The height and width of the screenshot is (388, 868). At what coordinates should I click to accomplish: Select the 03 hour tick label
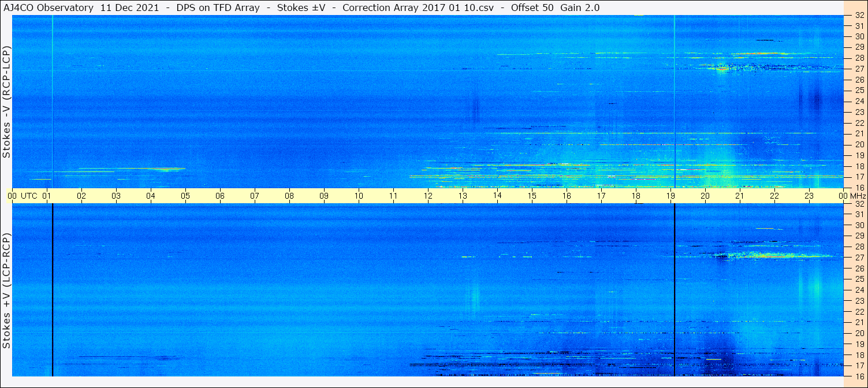point(116,196)
